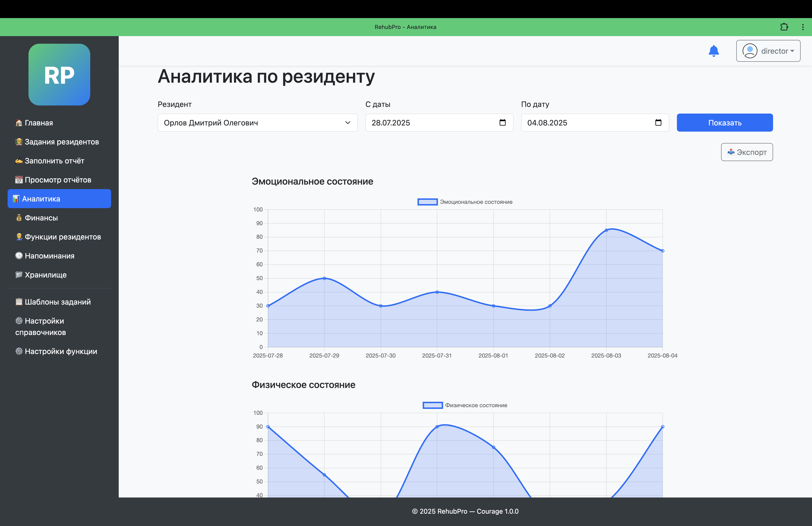Open calendar picker in С даты field

tap(502, 123)
